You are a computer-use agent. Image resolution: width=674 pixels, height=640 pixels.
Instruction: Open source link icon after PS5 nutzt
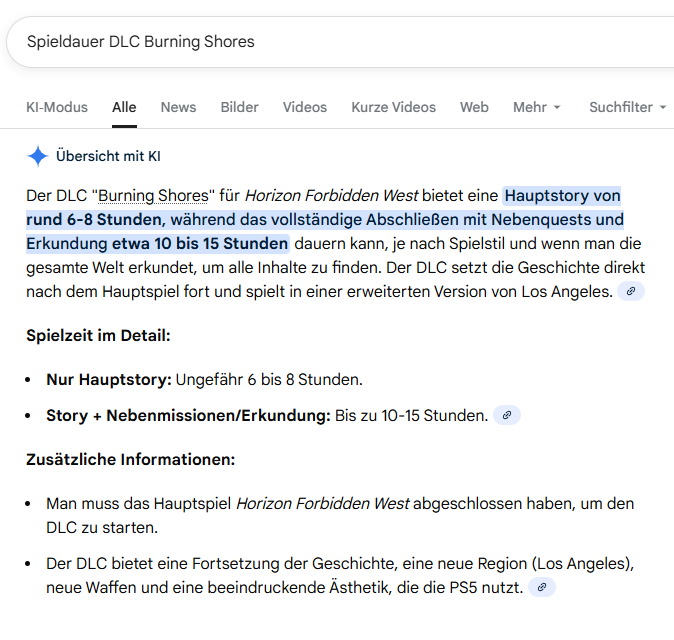[x=541, y=587]
